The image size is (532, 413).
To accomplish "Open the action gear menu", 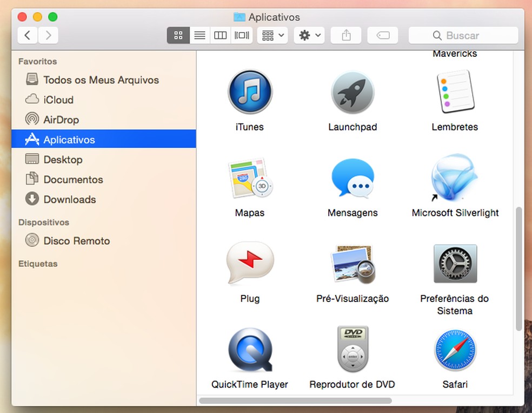I will [x=309, y=35].
